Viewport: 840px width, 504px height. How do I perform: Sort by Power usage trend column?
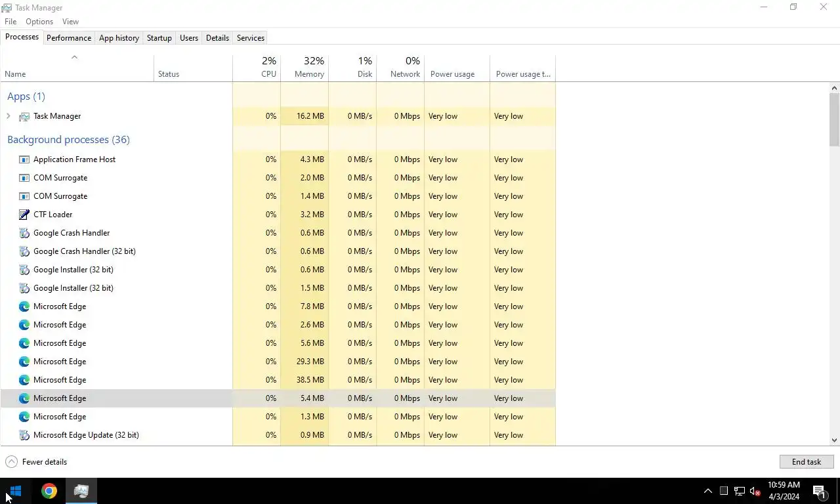tap(522, 68)
